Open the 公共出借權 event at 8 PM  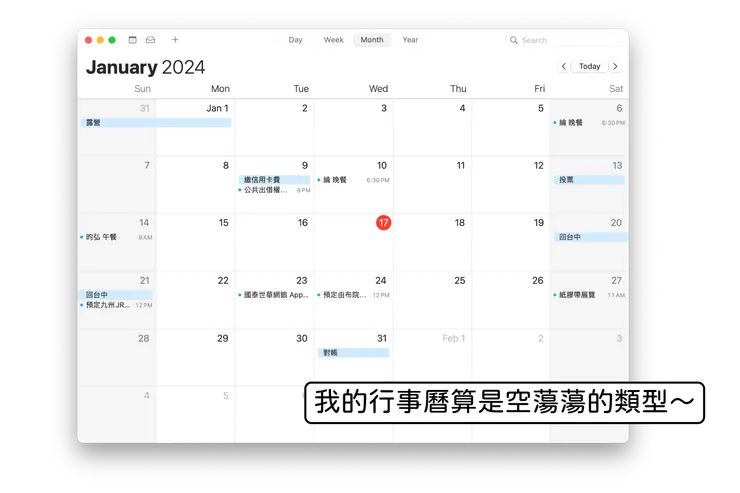click(274, 190)
